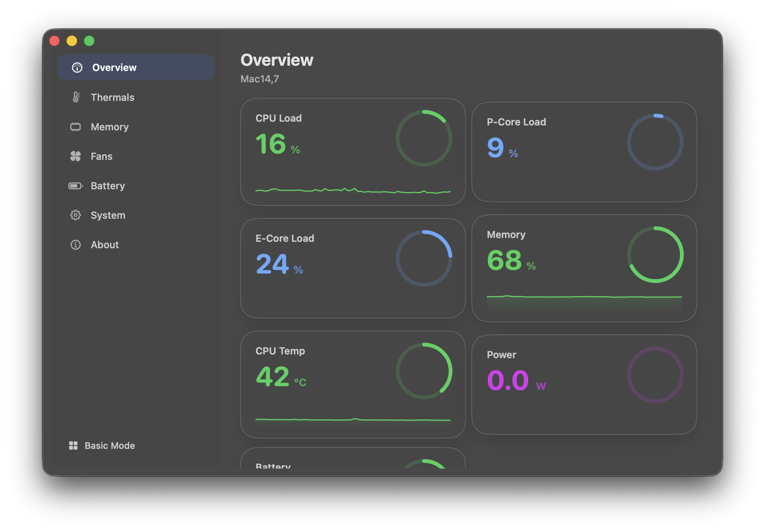Click the fan icon next to Fans
The height and width of the screenshot is (532, 765).
76,156
